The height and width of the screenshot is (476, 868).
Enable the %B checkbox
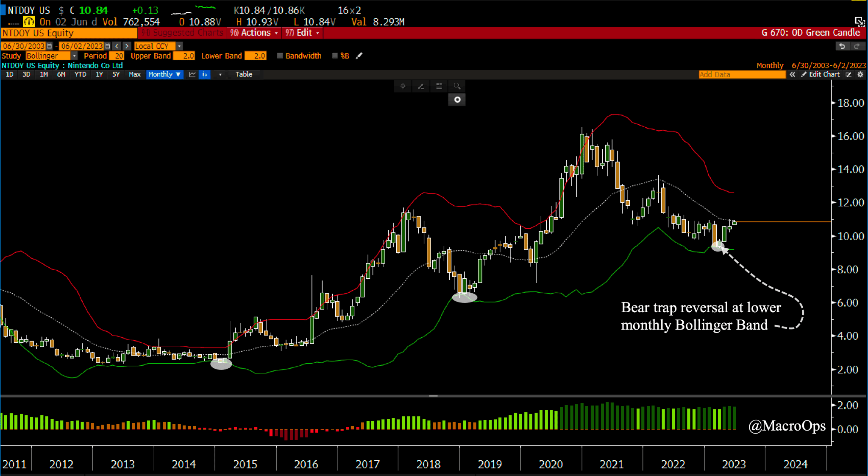pos(335,56)
